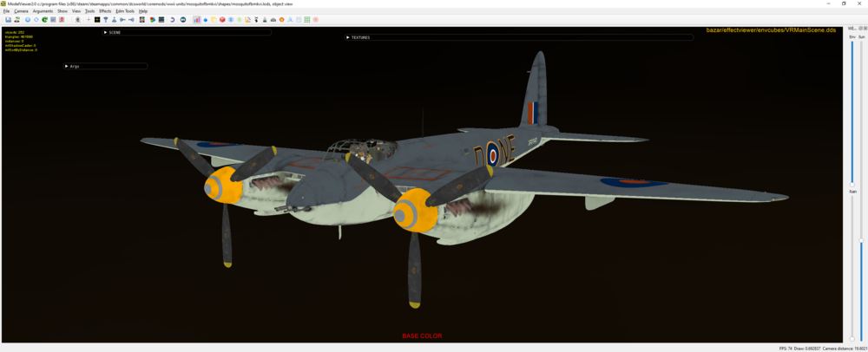
Task: Click the red circle cancel icon
Action: point(316,19)
